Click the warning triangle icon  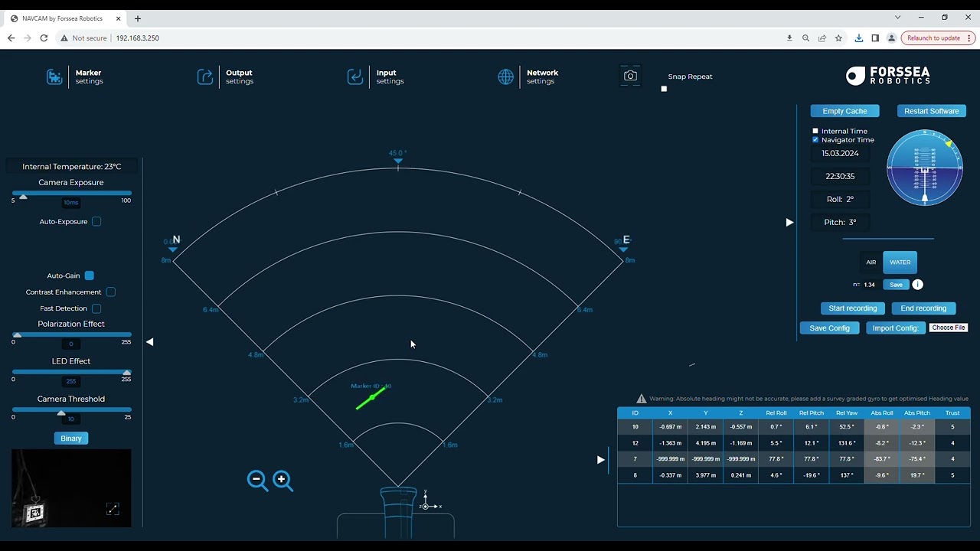coord(642,399)
